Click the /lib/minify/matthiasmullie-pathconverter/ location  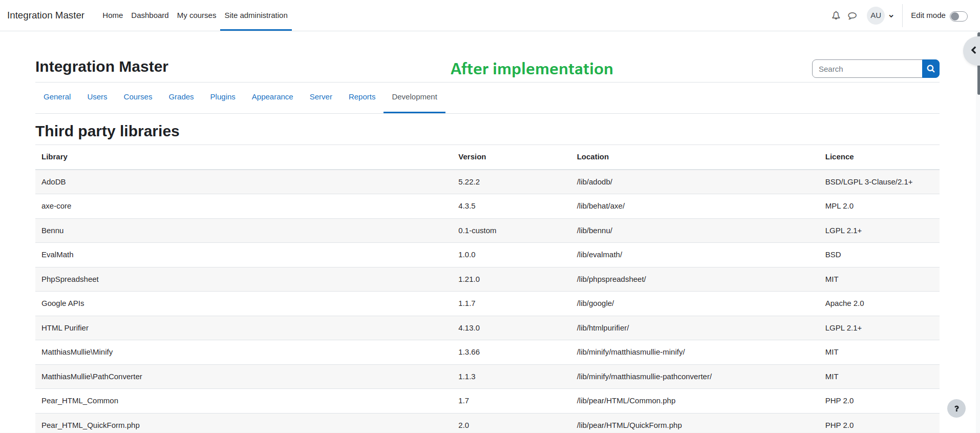[644, 377]
